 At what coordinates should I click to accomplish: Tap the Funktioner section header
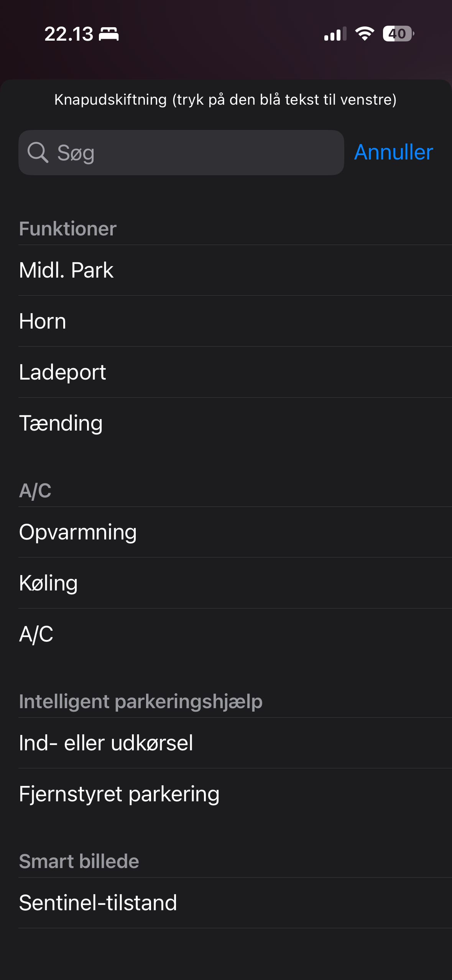pos(68,229)
